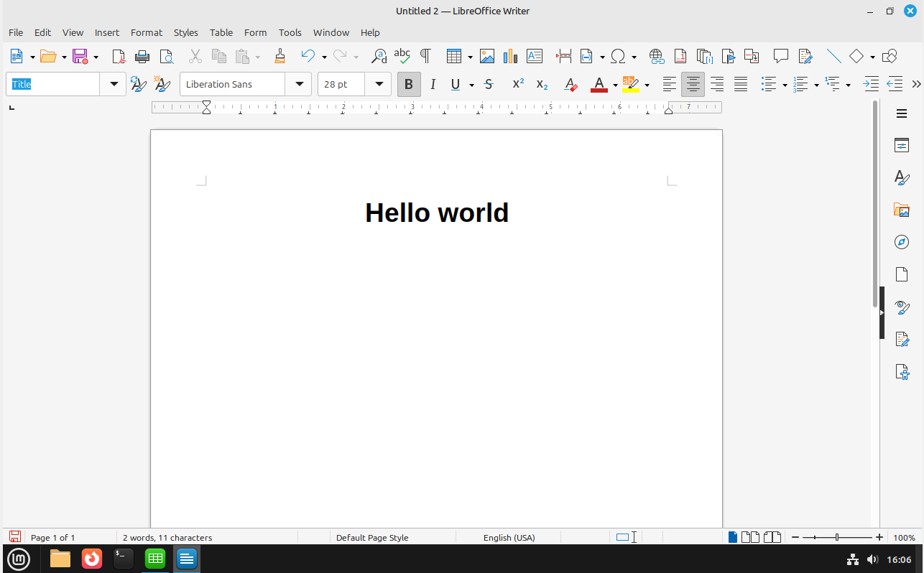The height and width of the screenshot is (573, 924).
Task: Run the spelling check
Action: point(402,56)
